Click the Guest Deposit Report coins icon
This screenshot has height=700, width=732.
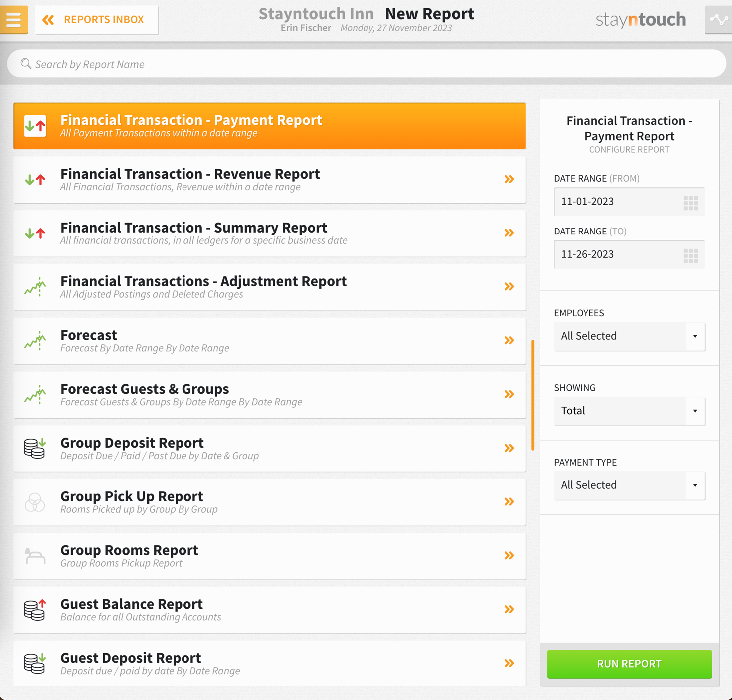[35, 663]
